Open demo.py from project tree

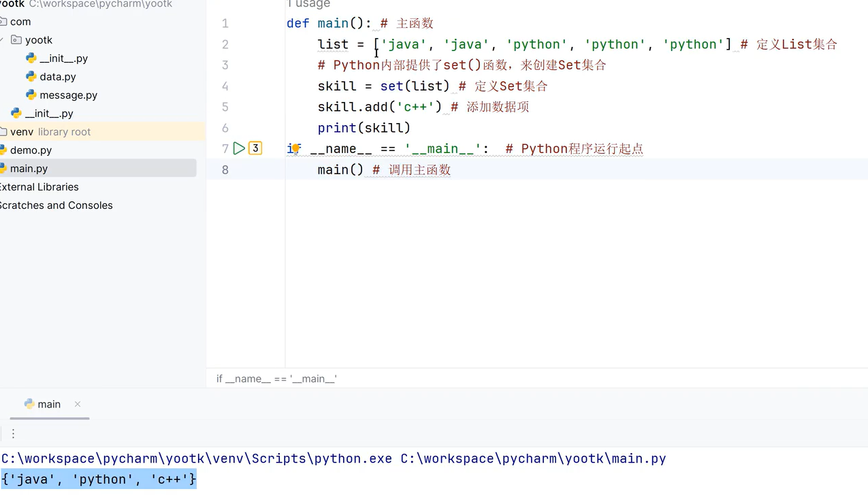(31, 150)
